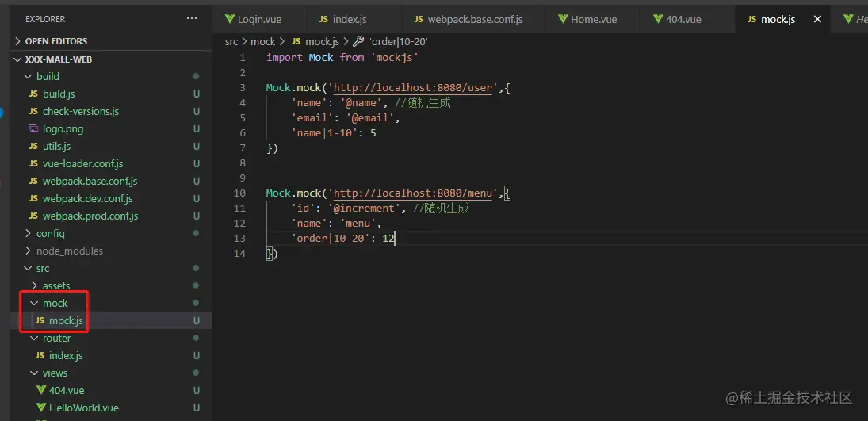Click src in the breadcrumb
The width and height of the screenshot is (868, 421).
[x=231, y=41]
